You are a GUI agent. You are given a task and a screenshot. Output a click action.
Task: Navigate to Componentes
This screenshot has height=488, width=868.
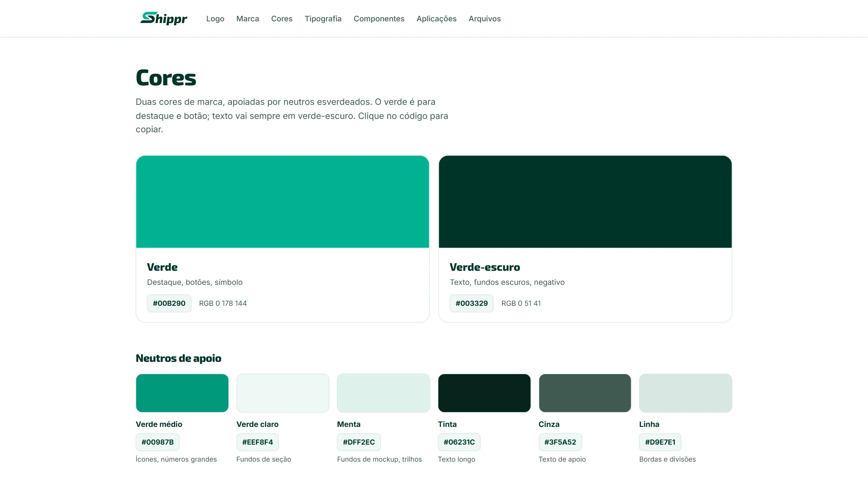click(x=379, y=18)
